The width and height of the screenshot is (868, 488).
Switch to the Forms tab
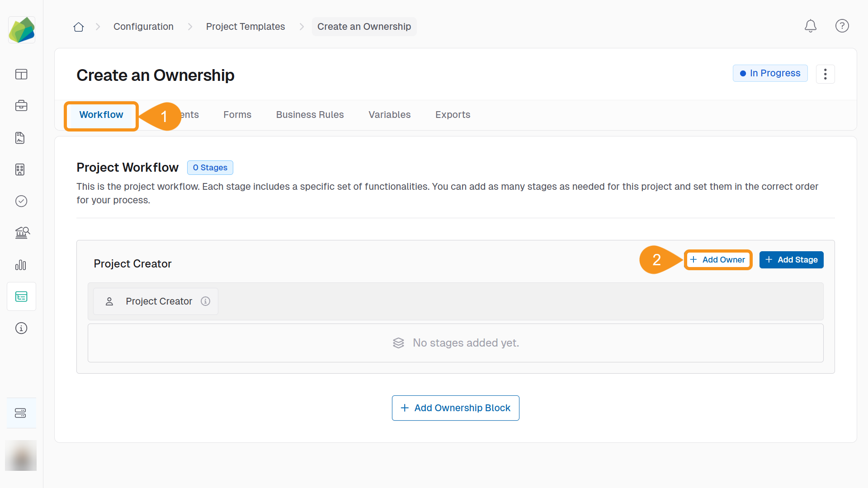[x=237, y=115]
